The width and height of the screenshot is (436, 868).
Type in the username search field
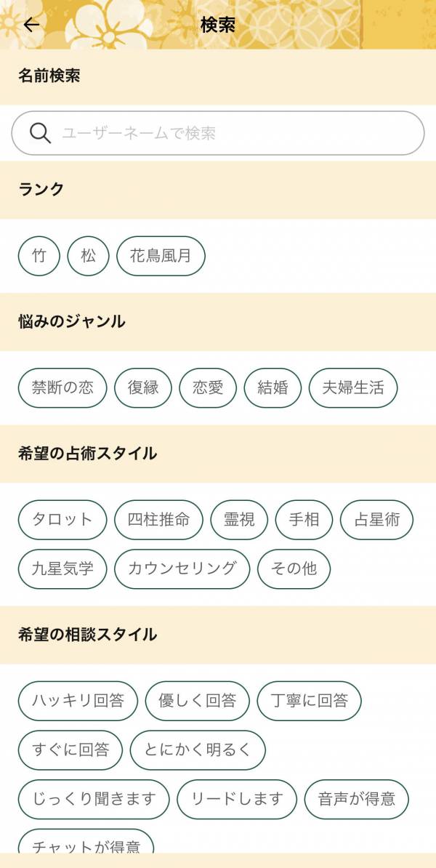click(x=233, y=133)
